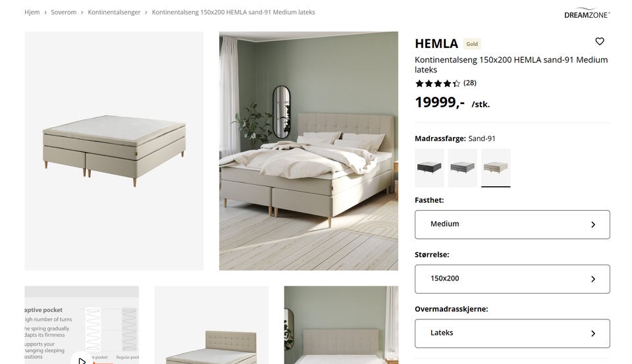This screenshot has width=632, height=364.
Task: Open the Overmadrasskjerne Lateks selector
Action: point(512,333)
